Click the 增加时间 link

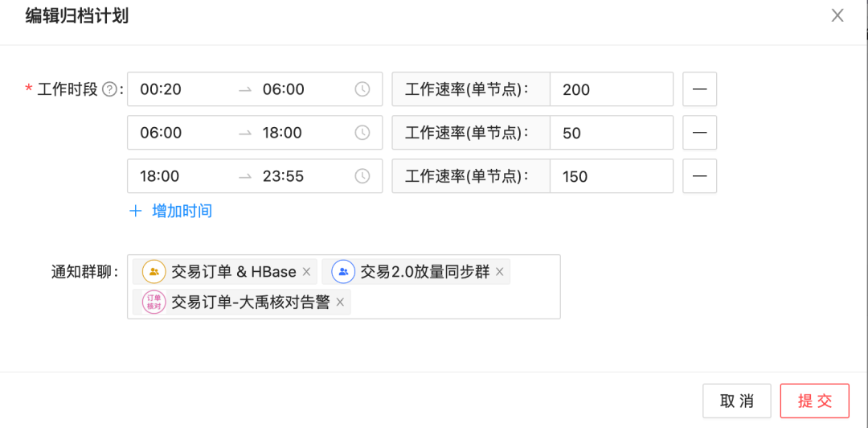coord(170,212)
